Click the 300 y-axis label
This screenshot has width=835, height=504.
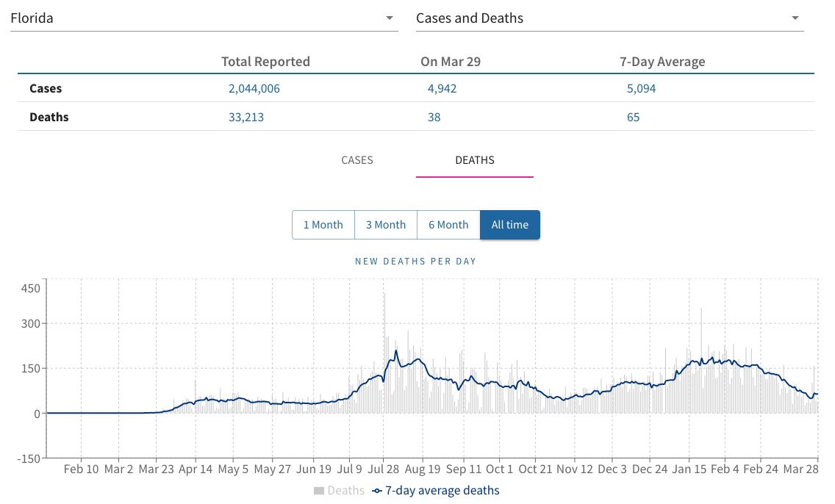[x=30, y=323]
